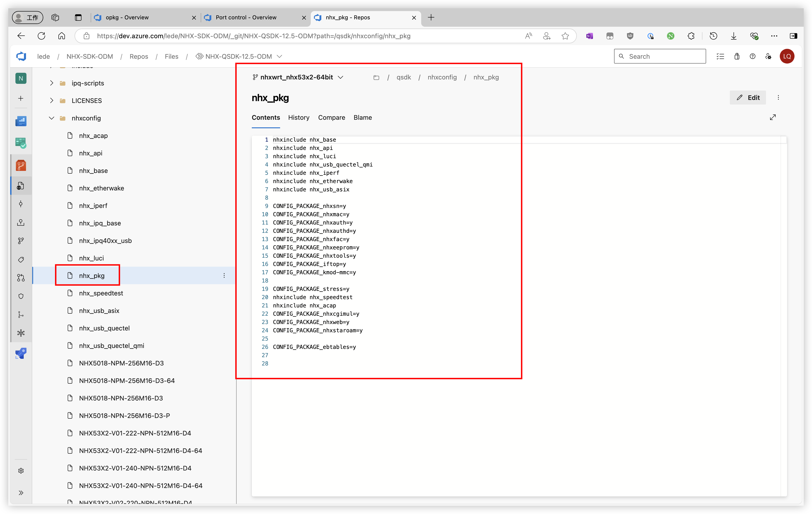
Task: Switch to the Blame tab
Action: tap(362, 117)
